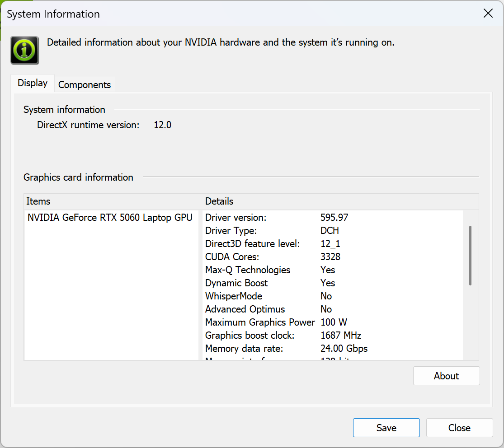The image size is (504, 448).
Task: Select the Memory data rate label
Action: click(244, 349)
